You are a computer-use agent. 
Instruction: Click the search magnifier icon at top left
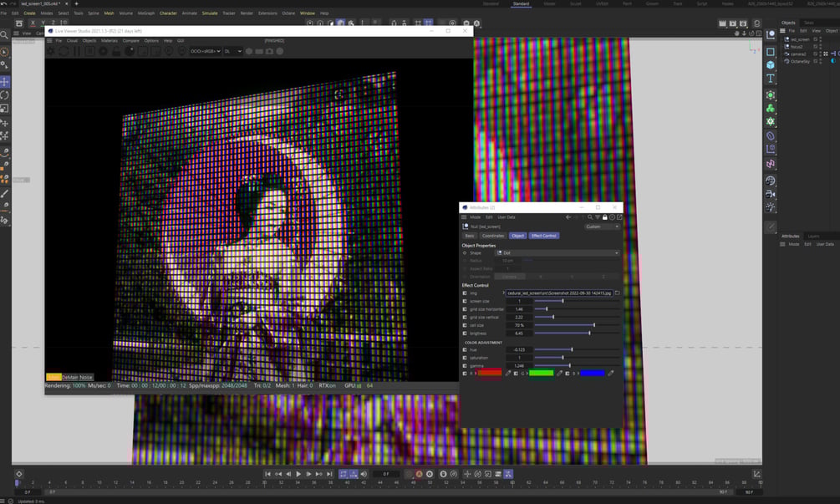[4, 35]
